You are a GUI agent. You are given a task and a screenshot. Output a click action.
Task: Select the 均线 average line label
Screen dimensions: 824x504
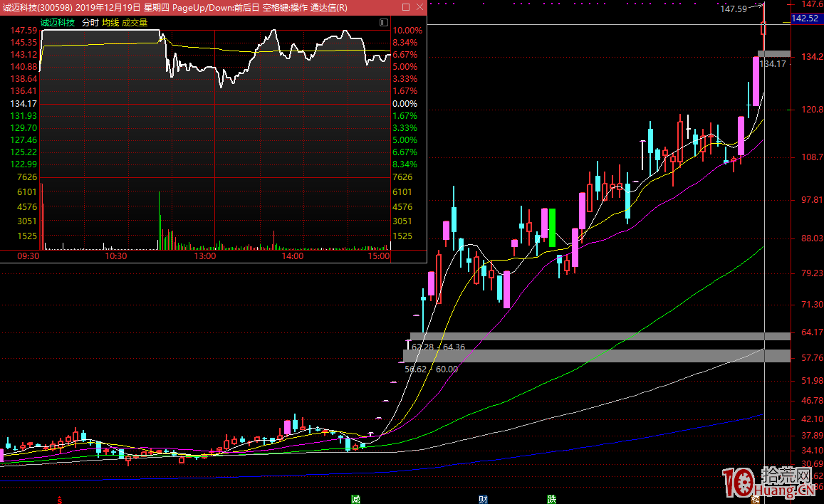pos(110,22)
